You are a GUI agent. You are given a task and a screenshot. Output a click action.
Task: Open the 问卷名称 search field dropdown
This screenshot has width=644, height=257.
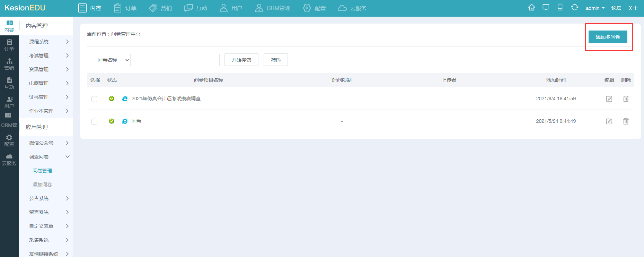pos(112,60)
